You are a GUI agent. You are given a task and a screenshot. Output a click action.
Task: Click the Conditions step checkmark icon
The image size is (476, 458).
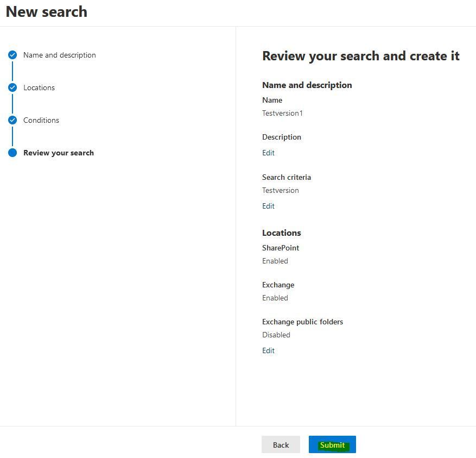point(12,120)
